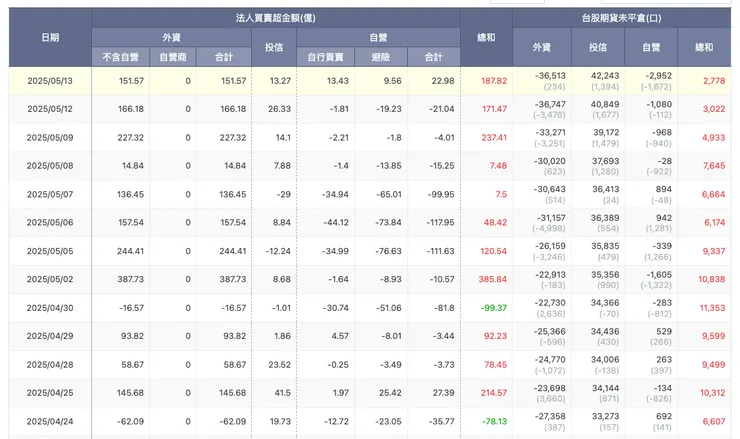Viewport: 740px width, 439px height.
Task: Select the 台股期貨未平倉(口) group header
Action: [x=621, y=18]
